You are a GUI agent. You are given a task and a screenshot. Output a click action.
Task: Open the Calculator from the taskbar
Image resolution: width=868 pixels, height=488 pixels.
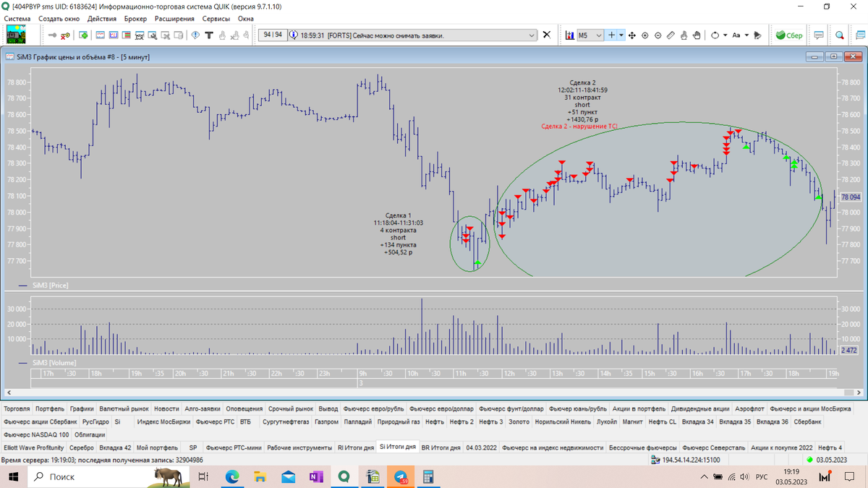pos(428,477)
